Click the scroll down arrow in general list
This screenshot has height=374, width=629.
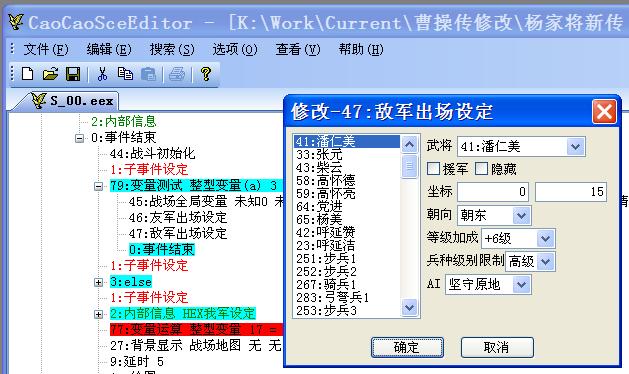pyautogui.click(x=409, y=308)
